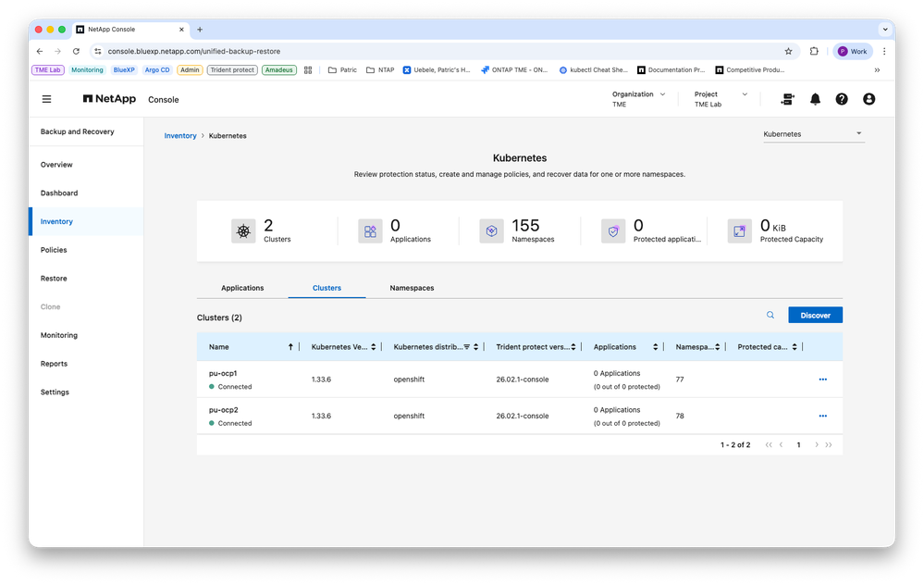Open the TME Lab bookmark

tap(48, 69)
